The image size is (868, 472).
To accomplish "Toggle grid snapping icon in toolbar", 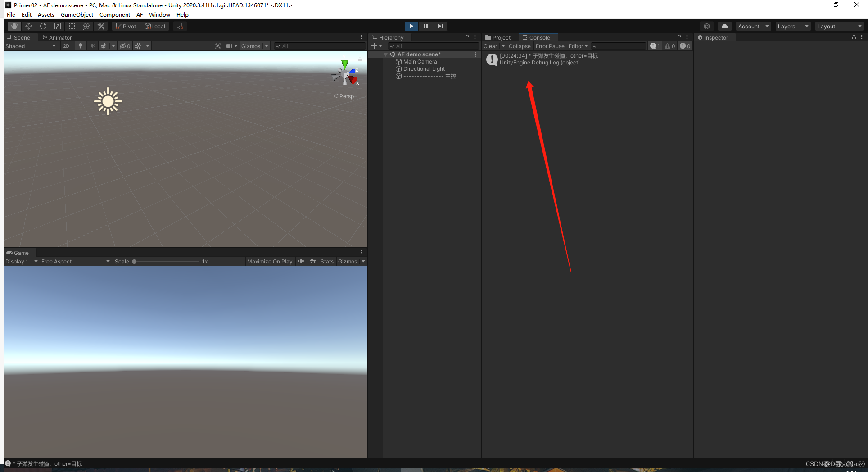I will (180, 26).
